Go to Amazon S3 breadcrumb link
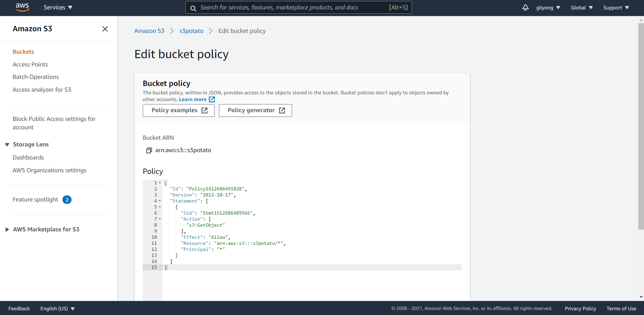This screenshot has width=644, height=315. [x=149, y=31]
